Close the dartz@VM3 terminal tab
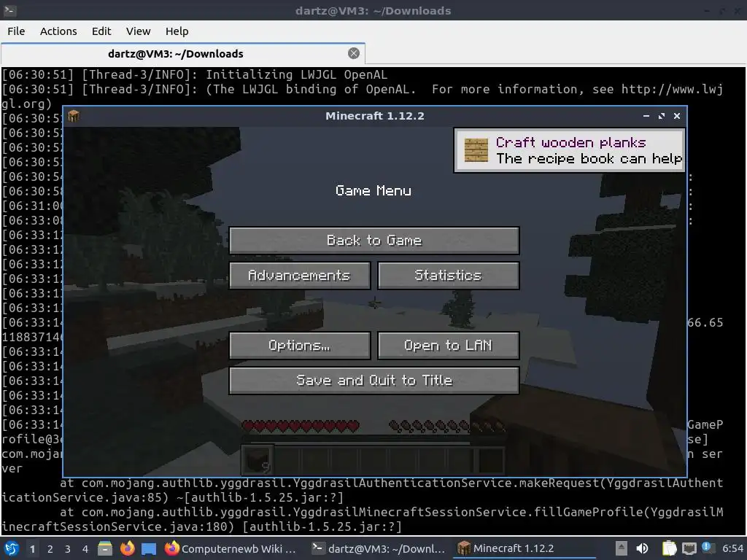Viewport: 747px width, 560px height. pos(354,53)
